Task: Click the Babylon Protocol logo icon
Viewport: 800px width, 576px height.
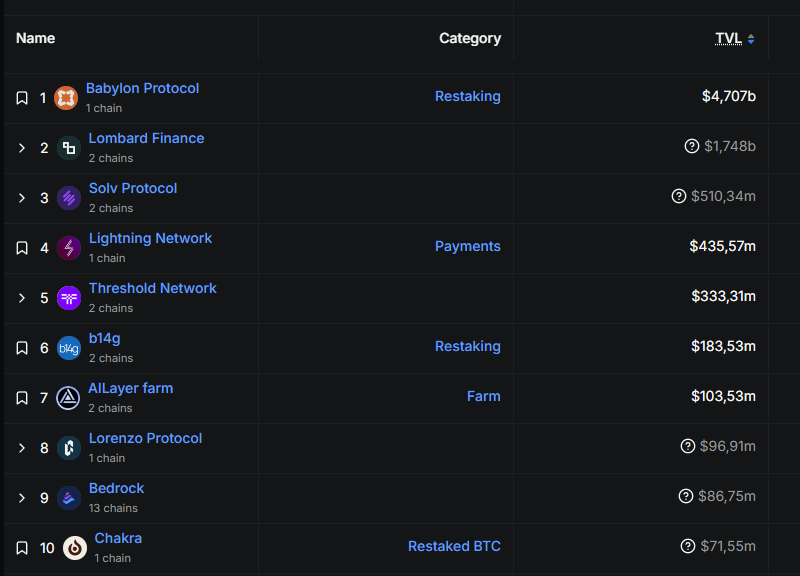Action: pos(66,98)
